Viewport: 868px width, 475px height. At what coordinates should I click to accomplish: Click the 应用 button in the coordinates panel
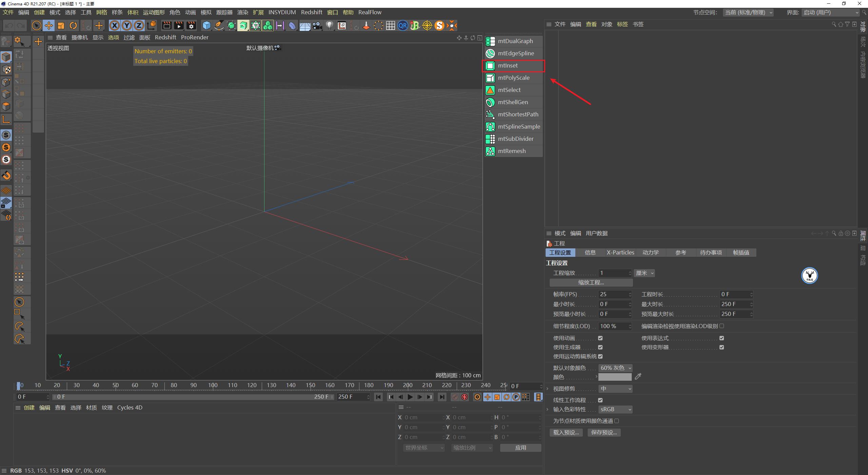point(520,448)
